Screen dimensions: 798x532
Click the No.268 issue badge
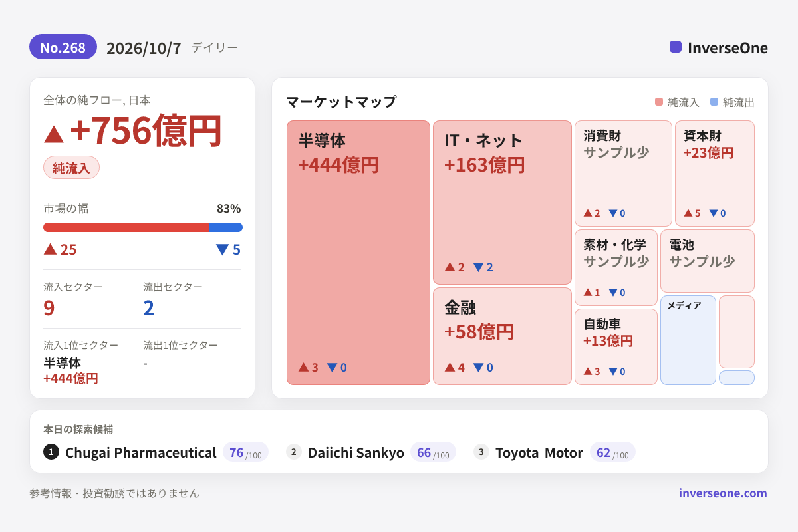tap(63, 47)
